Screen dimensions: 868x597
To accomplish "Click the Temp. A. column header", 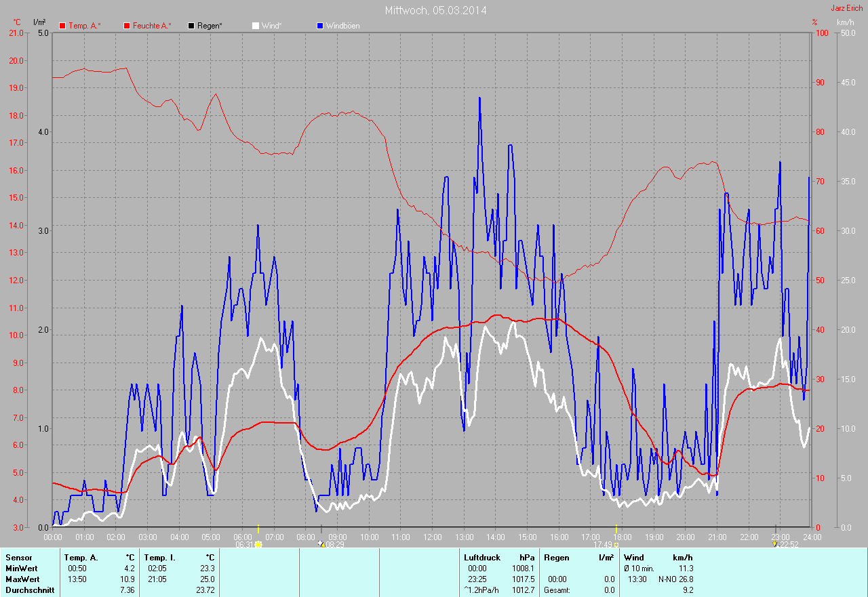I will point(81,558).
